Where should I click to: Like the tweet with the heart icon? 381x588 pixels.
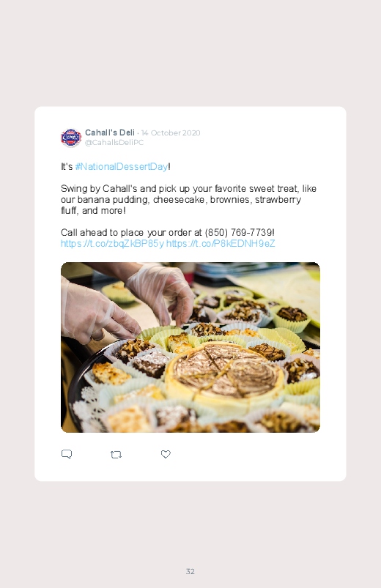click(x=166, y=454)
